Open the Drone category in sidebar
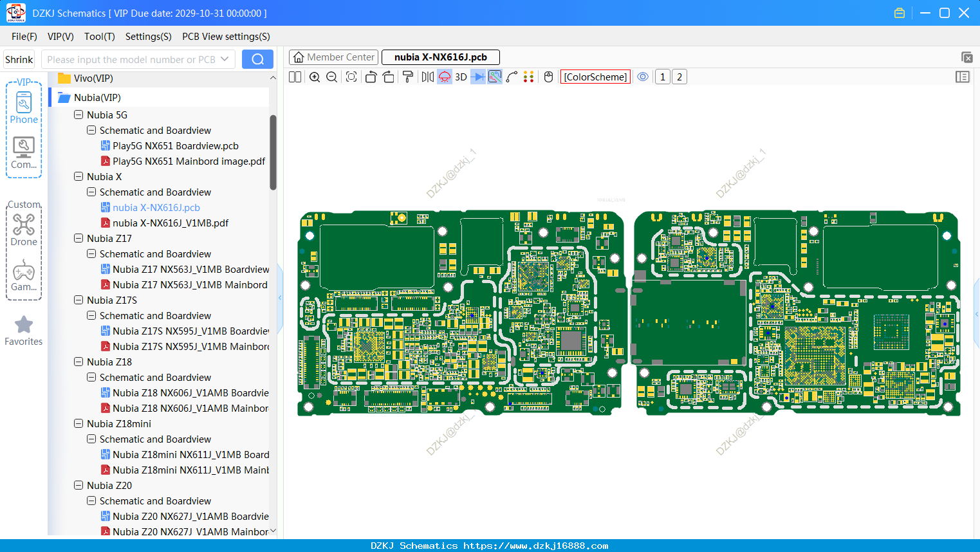This screenshot has height=552, width=980. click(24, 230)
